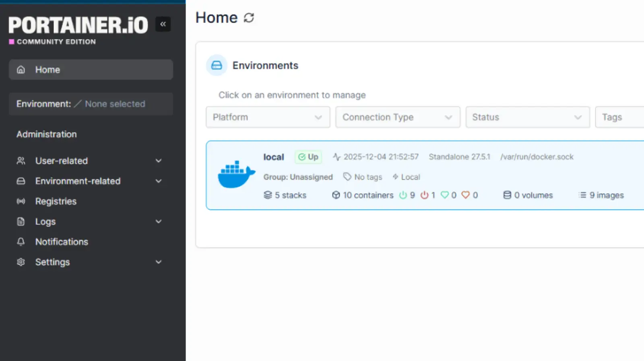Click the images list icon
Screen dimensions: 644x361
[582, 195]
